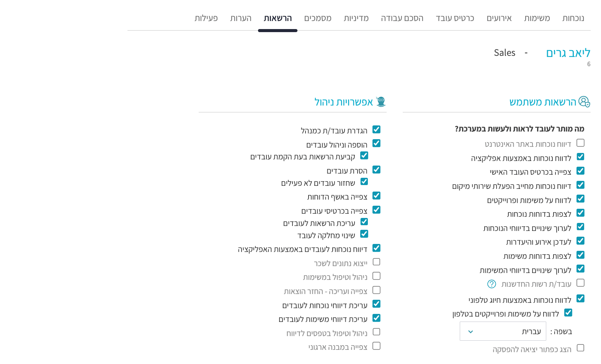This screenshot has height=364, width=601.
Task: Click the help question mark icon
Action: [x=492, y=284]
